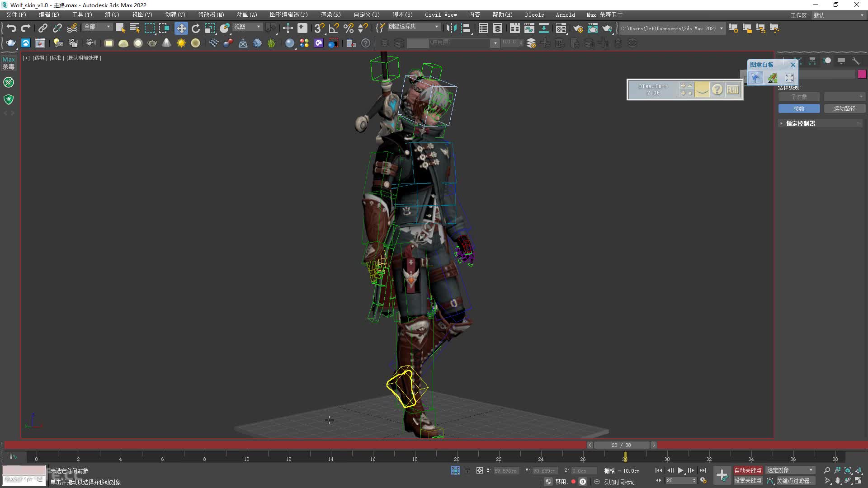This screenshot has height=488, width=868.
Task: Play the animation
Action: [x=680, y=470]
